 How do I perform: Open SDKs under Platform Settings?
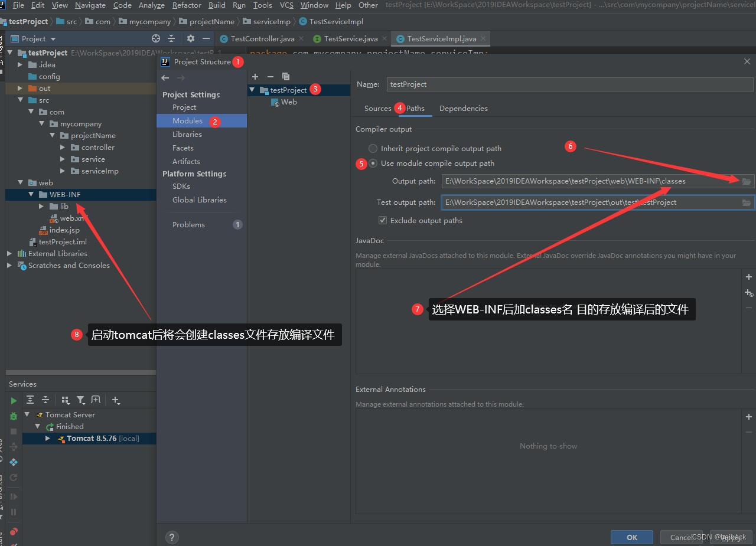pyautogui.click(x=181, y=187)
